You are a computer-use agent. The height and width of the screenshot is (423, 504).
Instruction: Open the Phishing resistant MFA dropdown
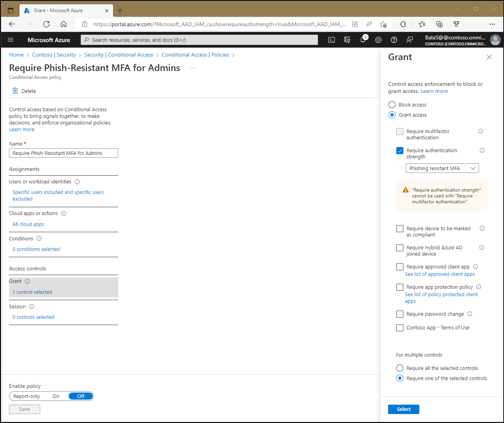[442, 168]
